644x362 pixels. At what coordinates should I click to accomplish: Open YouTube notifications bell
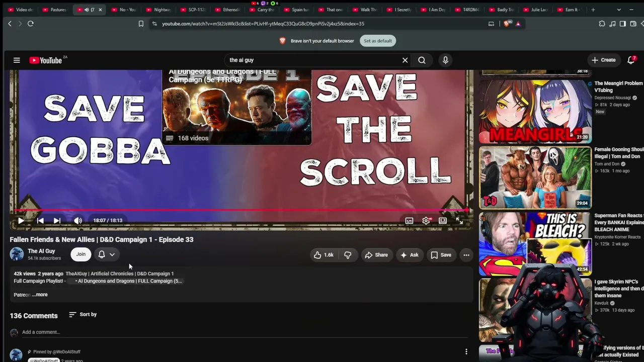click(631, 60)
